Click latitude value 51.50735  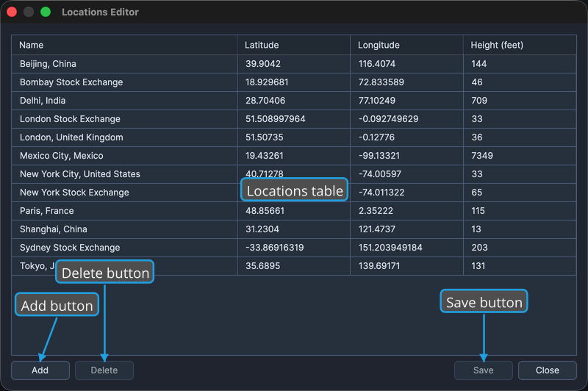265,137
